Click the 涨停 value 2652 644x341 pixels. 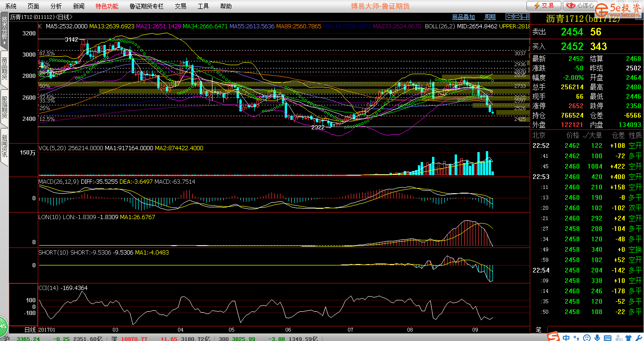pos(576,106)
